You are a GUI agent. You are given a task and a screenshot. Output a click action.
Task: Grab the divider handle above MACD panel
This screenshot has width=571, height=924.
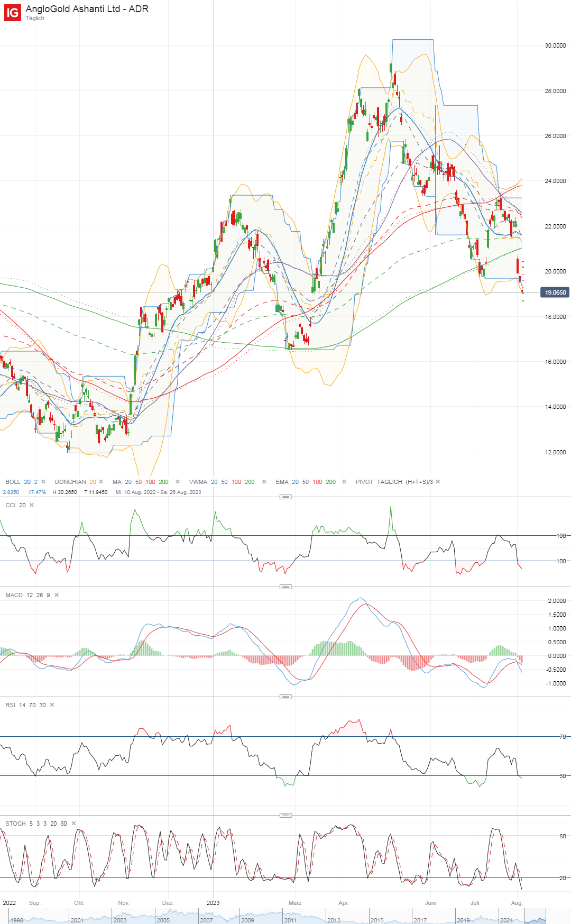(285, 587)
